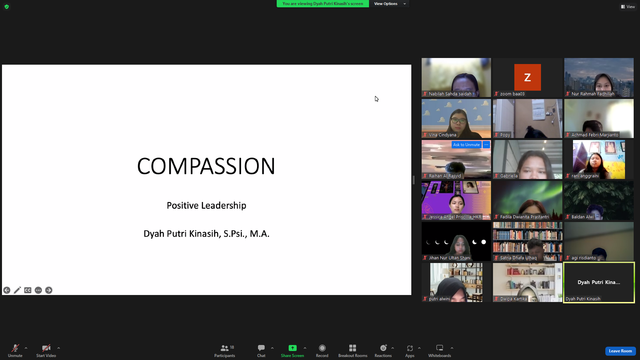Select the zoom baa03 participant tile
Screen dimensions: 640x360
(527, 78)
